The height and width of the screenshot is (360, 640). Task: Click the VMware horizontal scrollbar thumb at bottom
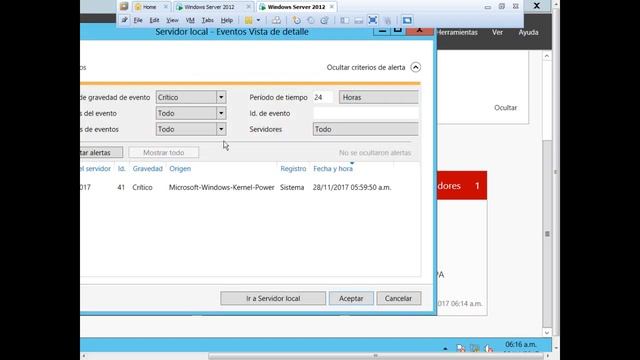[376, 356]
